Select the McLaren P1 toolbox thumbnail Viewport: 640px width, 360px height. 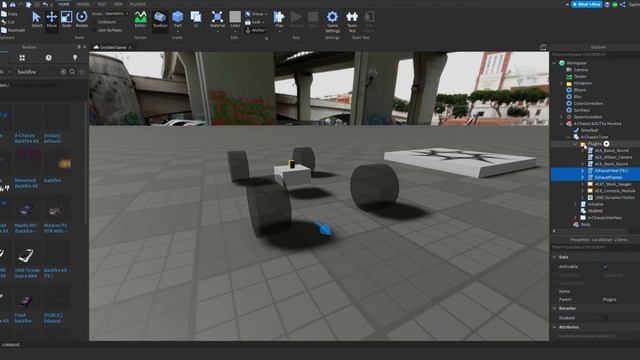click(x=56, y=210)
